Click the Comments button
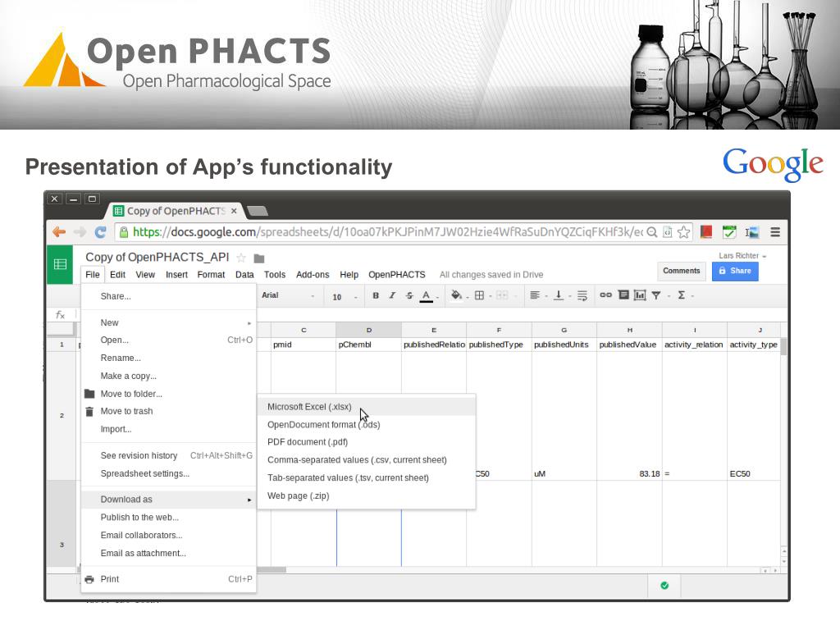The height and width of the screenshot is (630, 840). click(x=681, y=271)
